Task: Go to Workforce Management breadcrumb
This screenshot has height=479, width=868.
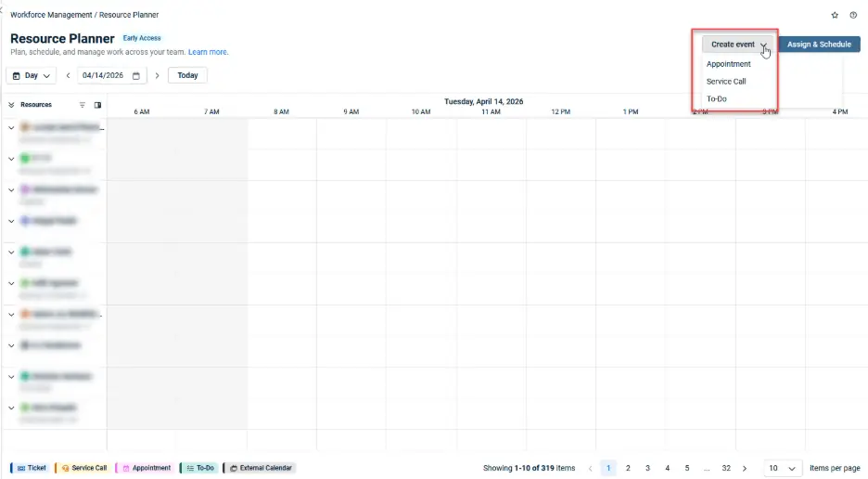Action: coord(51,15)
